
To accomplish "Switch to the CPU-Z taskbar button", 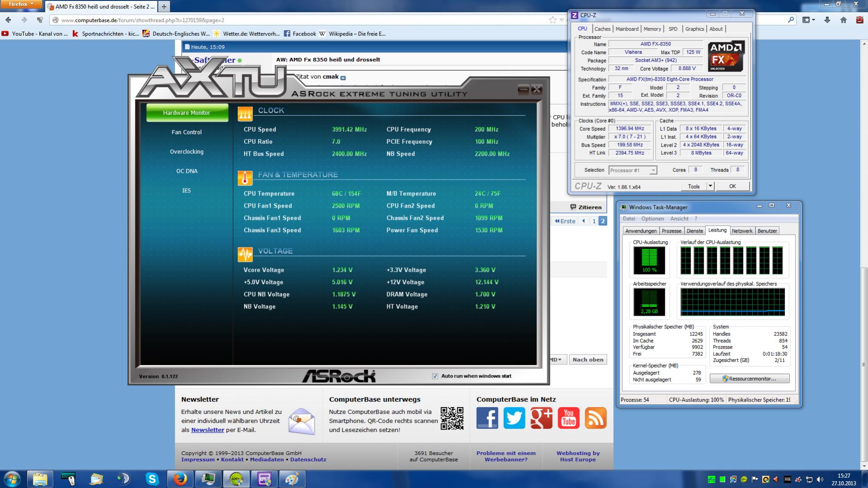I will tap(264, 479).
